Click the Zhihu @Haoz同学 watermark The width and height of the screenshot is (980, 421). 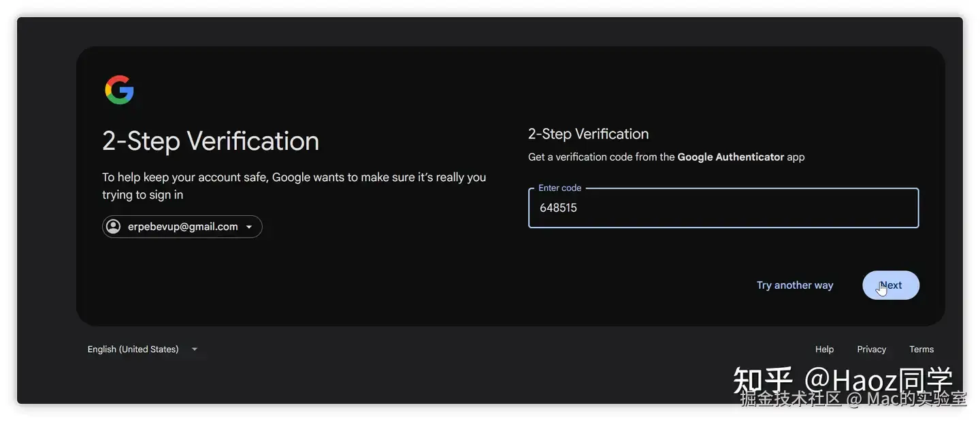tap(843, 380)
